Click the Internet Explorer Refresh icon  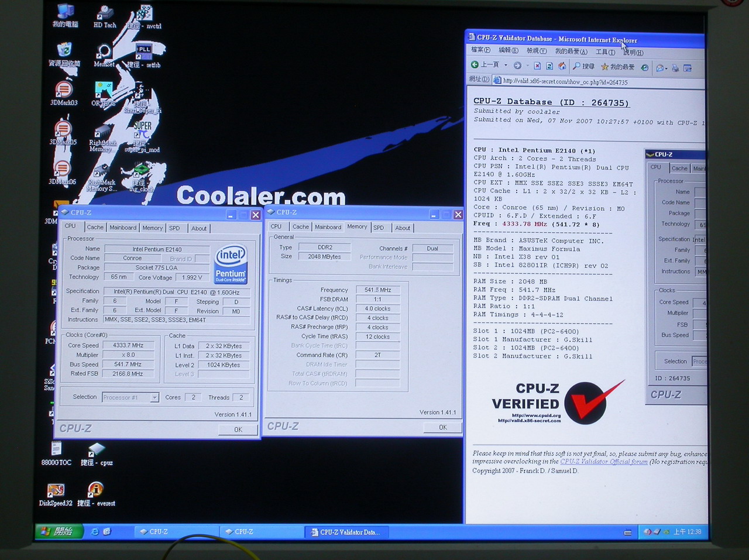[549, 66]
